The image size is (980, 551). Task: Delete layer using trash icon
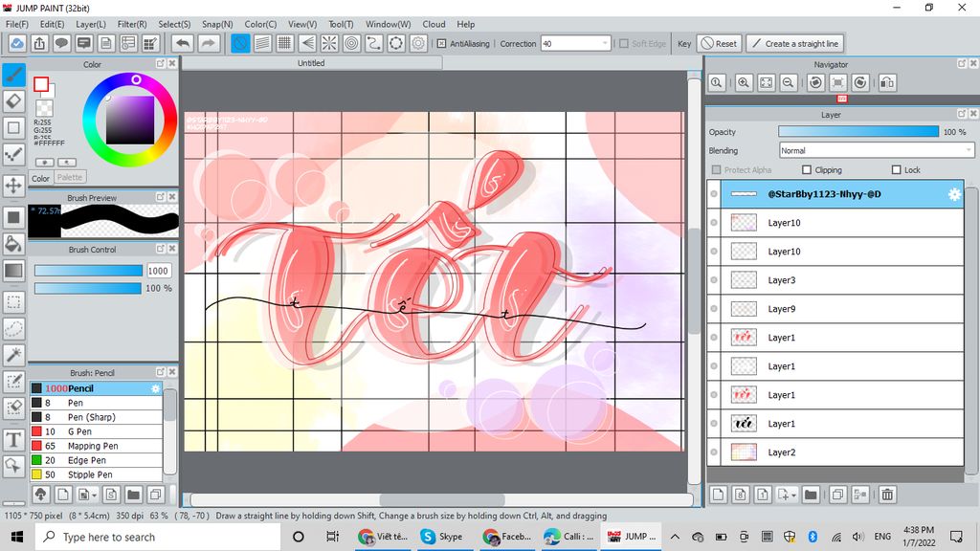[x=887, y=495]
